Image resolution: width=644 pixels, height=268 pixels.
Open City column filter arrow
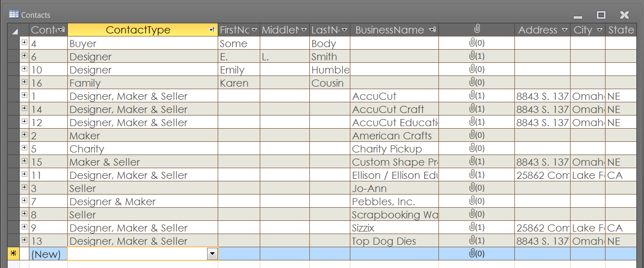599,30
